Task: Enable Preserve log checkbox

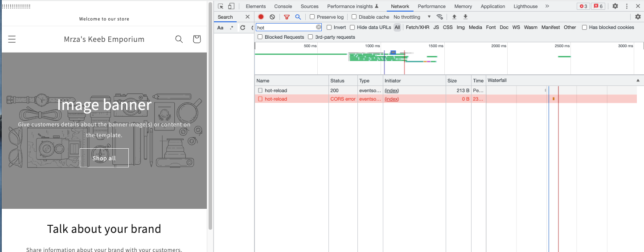Action: tap(312, 17)
